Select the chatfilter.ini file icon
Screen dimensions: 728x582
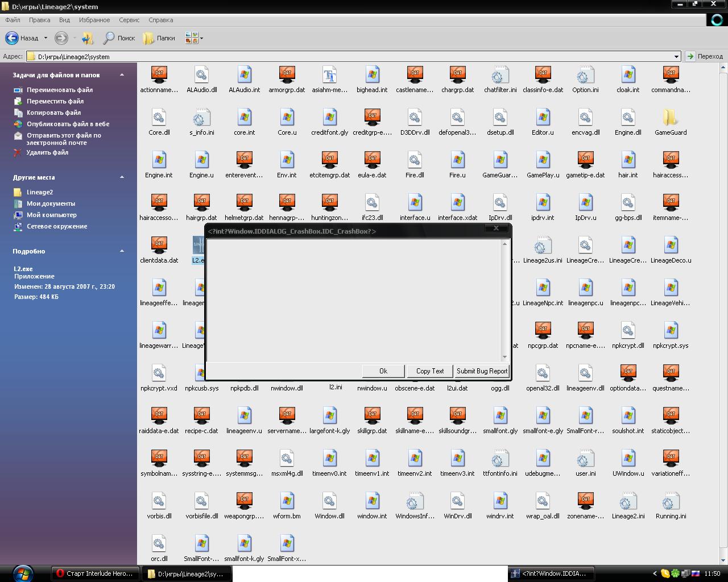coord(500,74)
